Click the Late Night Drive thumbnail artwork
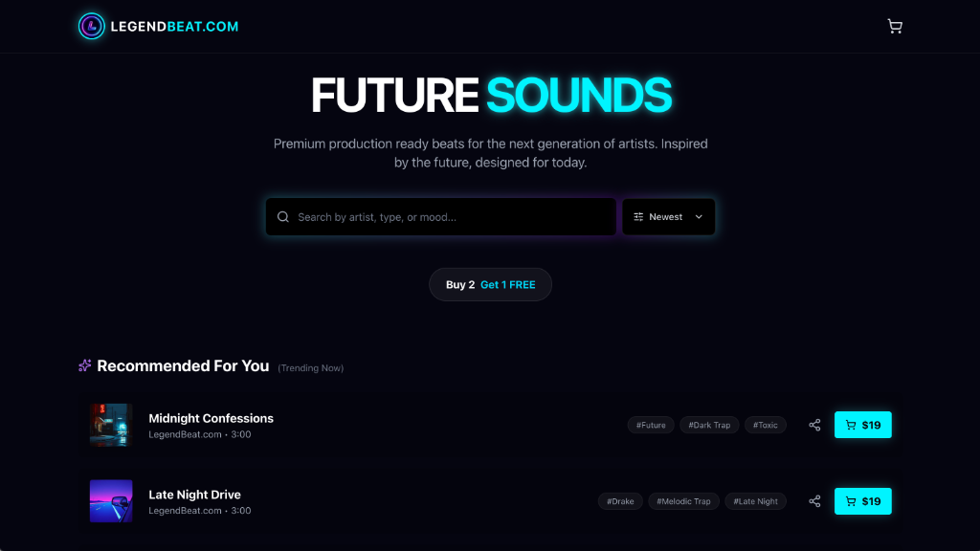The height and width of the screenshot is (551, 980). [111, 500]
